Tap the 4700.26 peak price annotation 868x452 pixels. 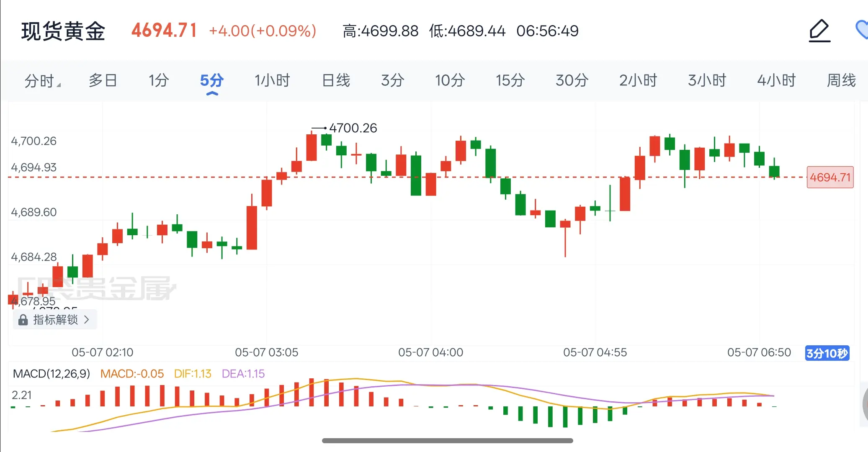click(x=353, y=128)
